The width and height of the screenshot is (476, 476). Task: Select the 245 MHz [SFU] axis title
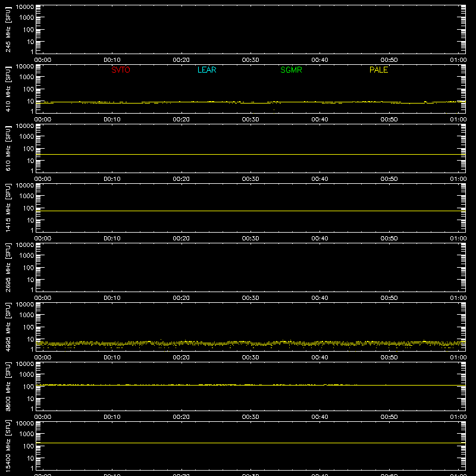[8, 29]
